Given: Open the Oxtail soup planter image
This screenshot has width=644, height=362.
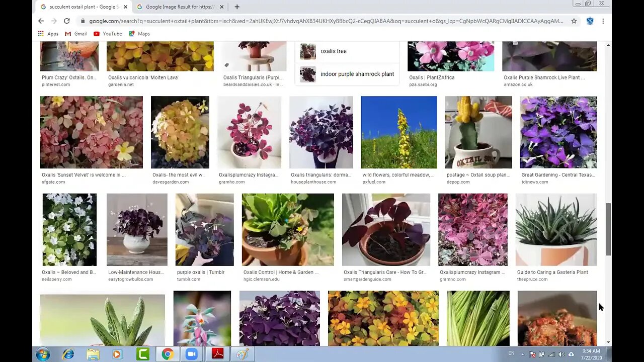Looking at the screenshot, I should (478, 132).
